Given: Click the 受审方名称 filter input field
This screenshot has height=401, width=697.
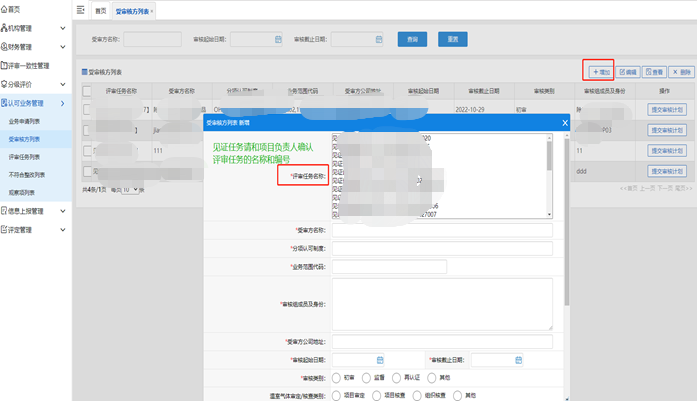Looking at the screenshot, I should pyautogui.click(x=152, y=39).
